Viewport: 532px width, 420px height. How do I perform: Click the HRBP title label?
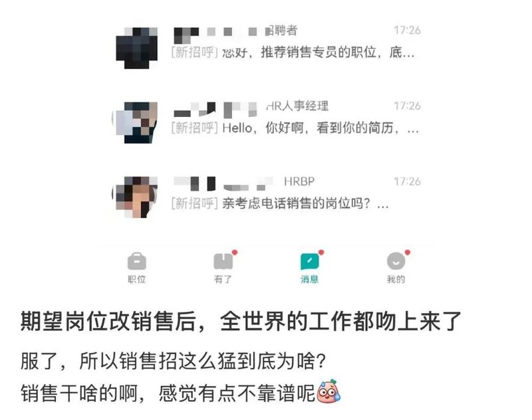[299, 181]
